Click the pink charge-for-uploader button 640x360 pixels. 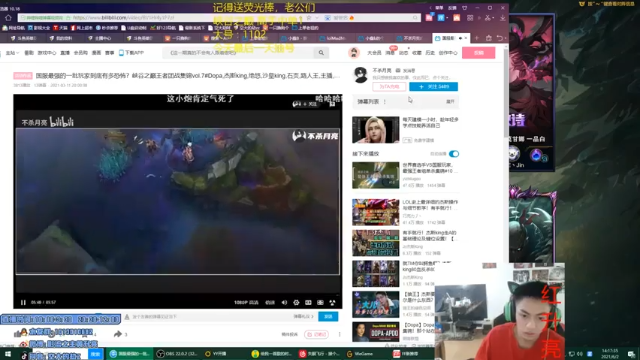click(x=389, y=87)
